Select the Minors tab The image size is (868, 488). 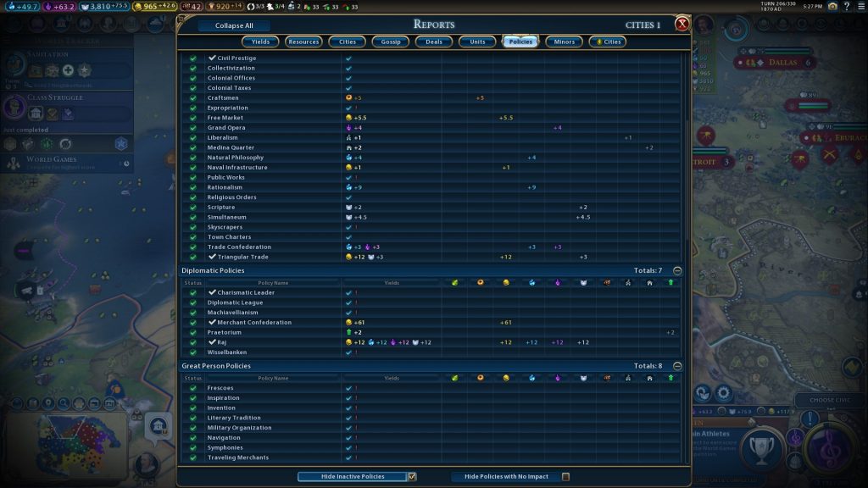pos(564,42)
